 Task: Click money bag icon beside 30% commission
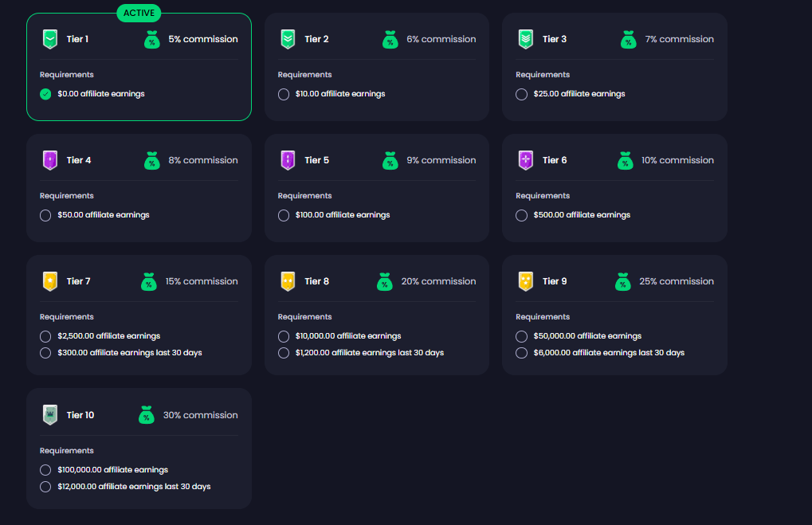coord(147,415)
